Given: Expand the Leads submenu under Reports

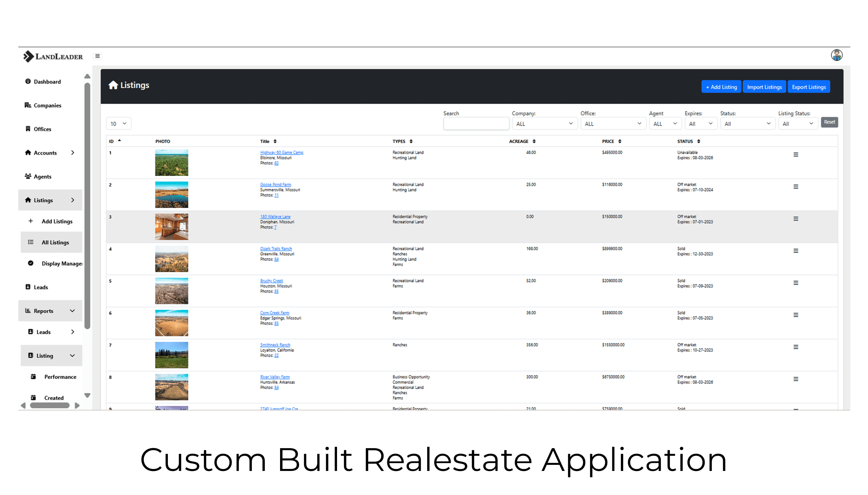Looking at the screenshot, I should point(73,332).
